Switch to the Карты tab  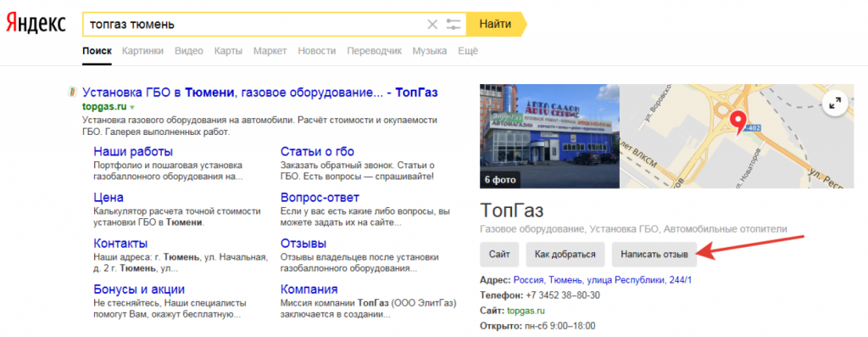tap(228, 51)
